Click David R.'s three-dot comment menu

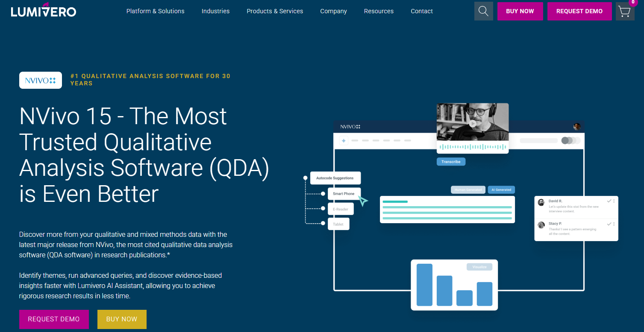[x=614, y=201]
